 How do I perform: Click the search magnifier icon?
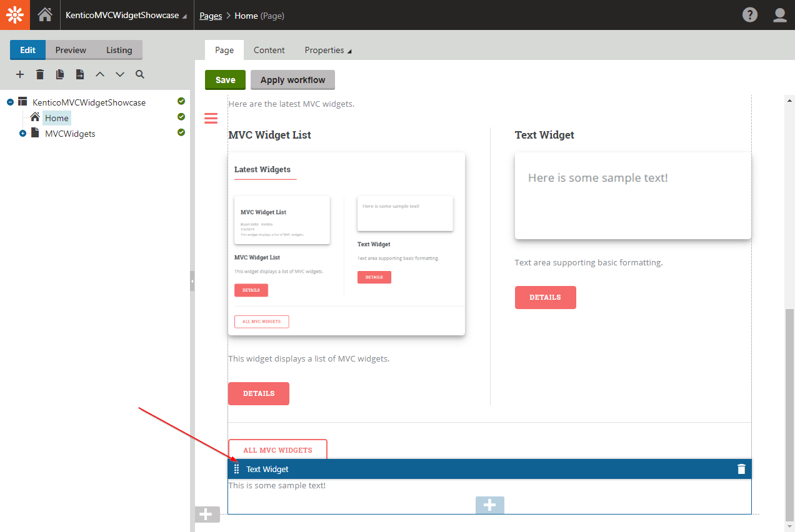click(140, 74)
